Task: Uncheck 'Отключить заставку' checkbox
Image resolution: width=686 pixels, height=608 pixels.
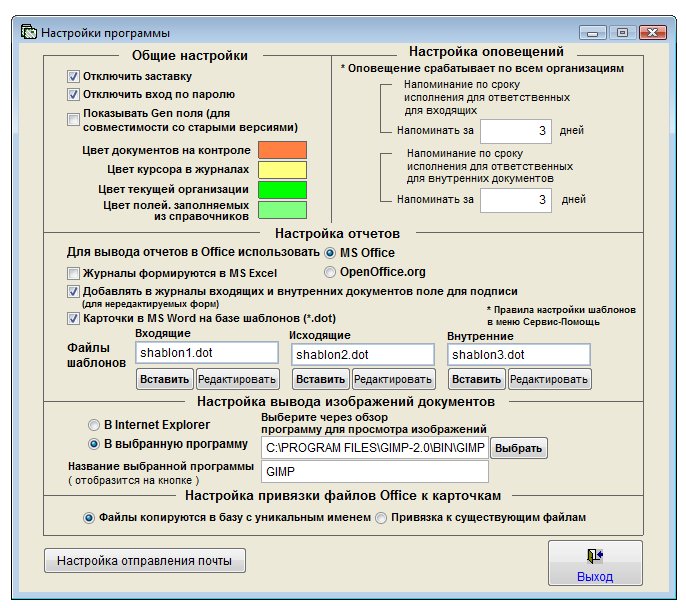Action: [x=73, y=76]
